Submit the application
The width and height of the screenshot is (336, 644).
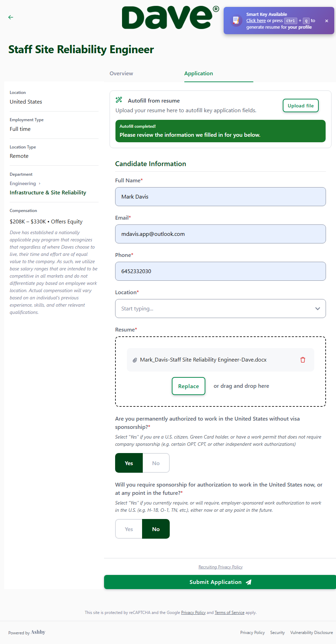pyautogui.click(x=220, y=582)
